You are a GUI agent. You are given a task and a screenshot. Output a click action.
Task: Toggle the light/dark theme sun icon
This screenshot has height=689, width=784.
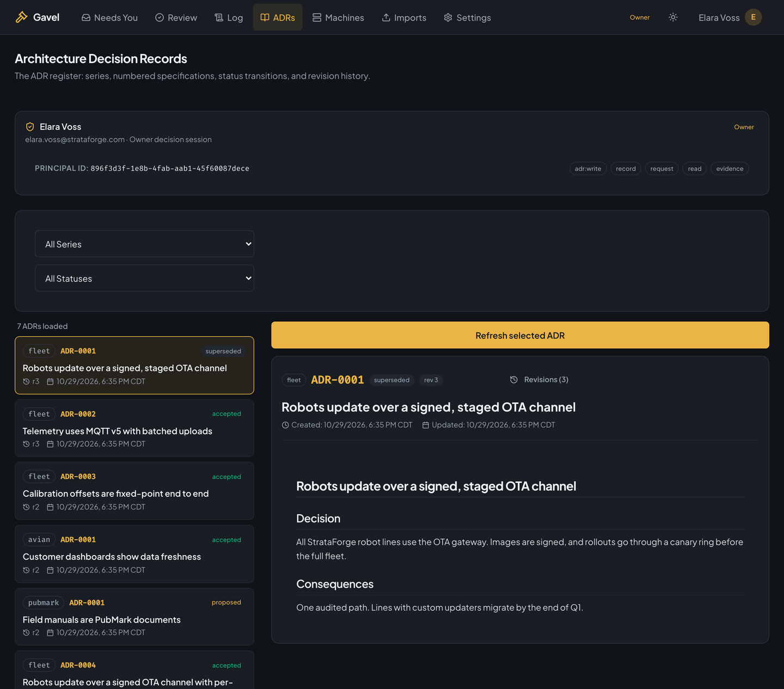(x=673, y=17)
